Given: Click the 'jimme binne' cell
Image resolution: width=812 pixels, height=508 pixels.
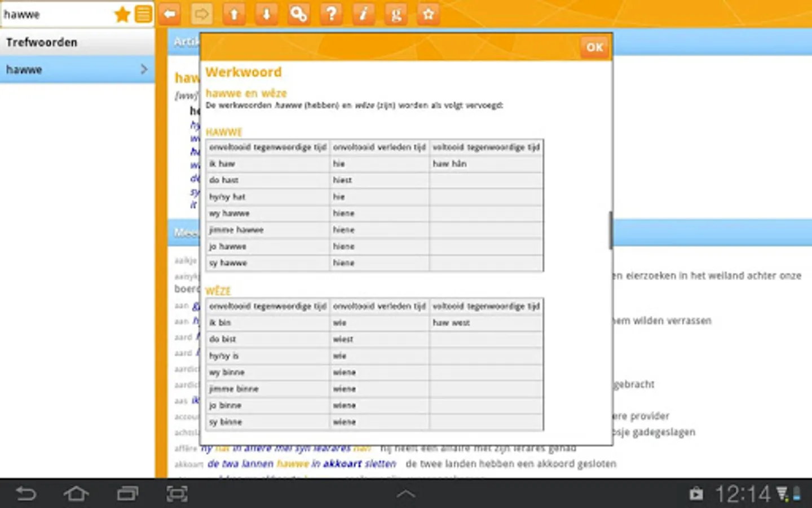Looking at the screenshot, I should (268, 389).
